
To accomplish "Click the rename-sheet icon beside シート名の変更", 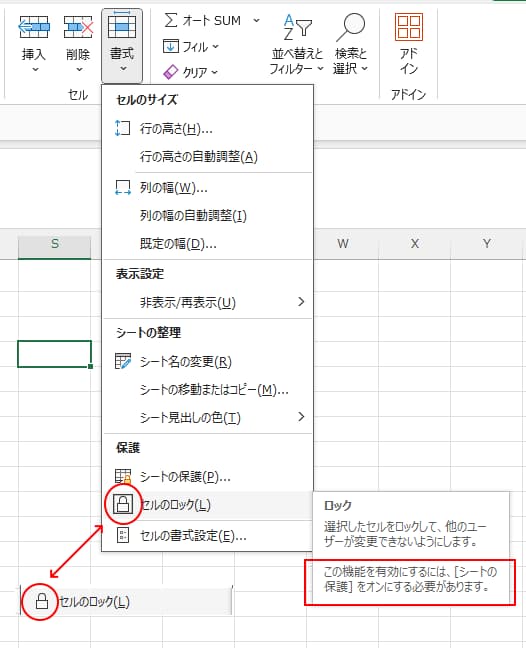I will pyautogui.click(x=122, y=361).
